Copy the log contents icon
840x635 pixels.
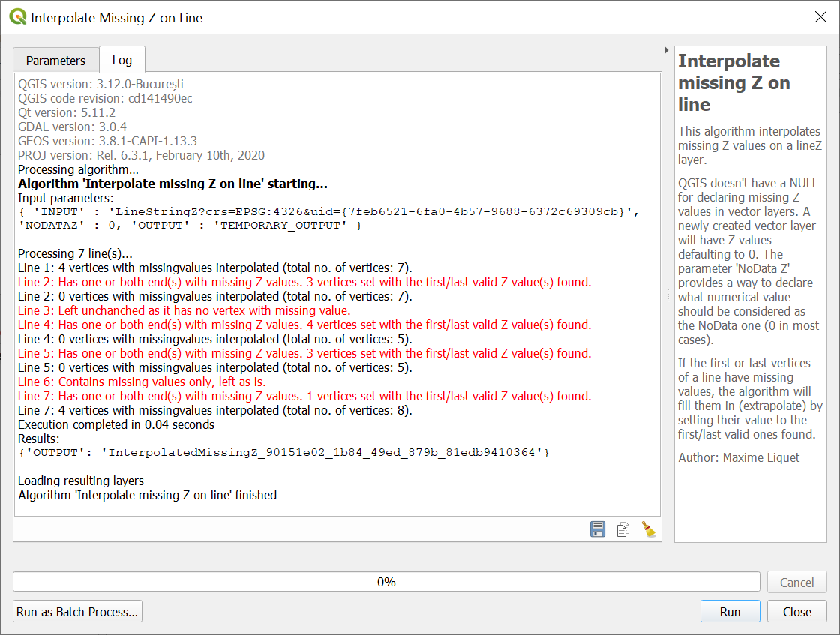click(622, 529)
